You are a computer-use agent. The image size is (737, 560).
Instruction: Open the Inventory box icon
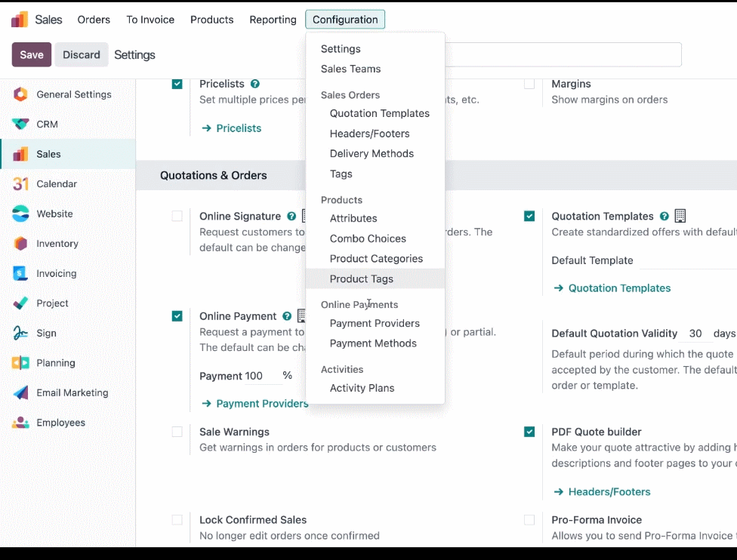coord(20,243)
